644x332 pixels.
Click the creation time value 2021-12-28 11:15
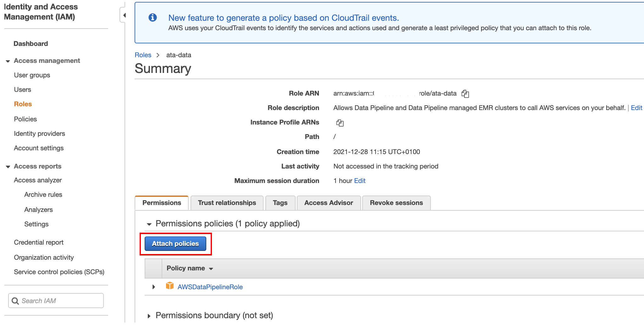click(377, 152)
